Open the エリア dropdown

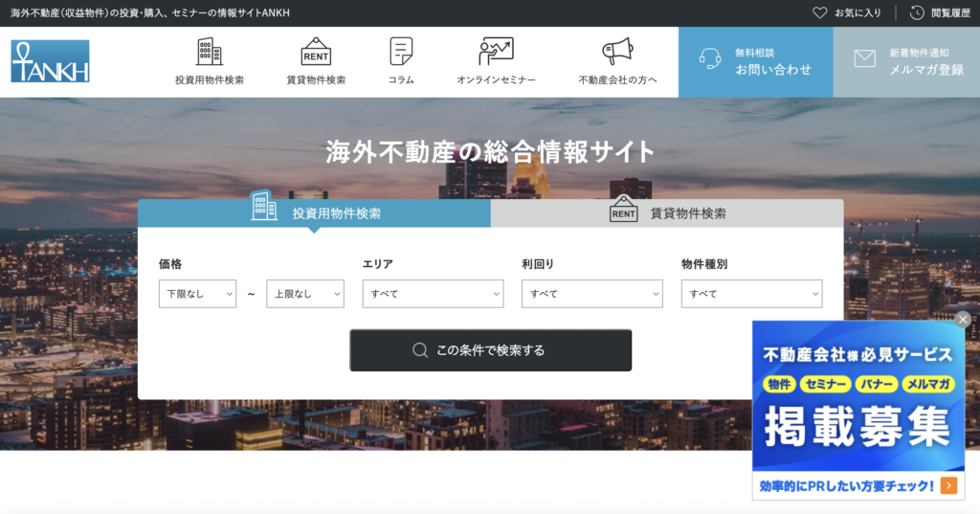point(433,294)
